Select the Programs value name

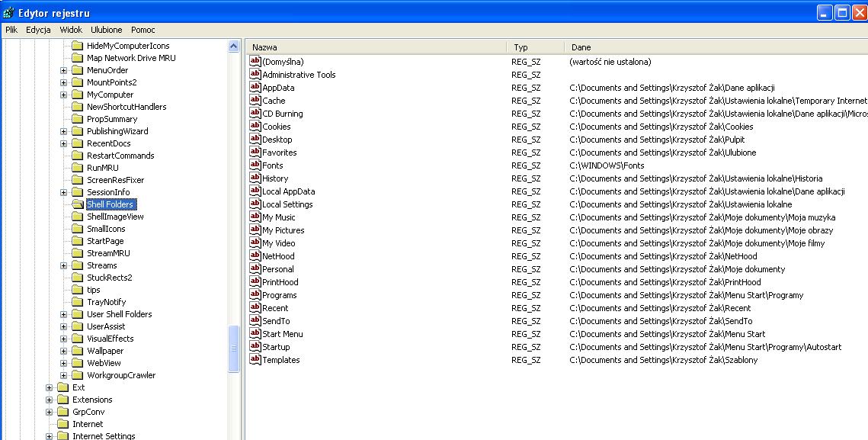tap(280, 295)
